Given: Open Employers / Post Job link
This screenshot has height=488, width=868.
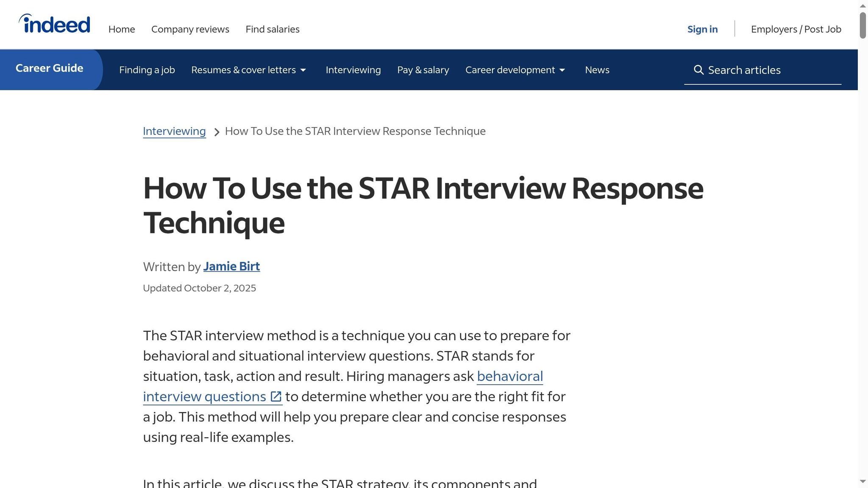Looking at the screenshot, I should (796, 29).
